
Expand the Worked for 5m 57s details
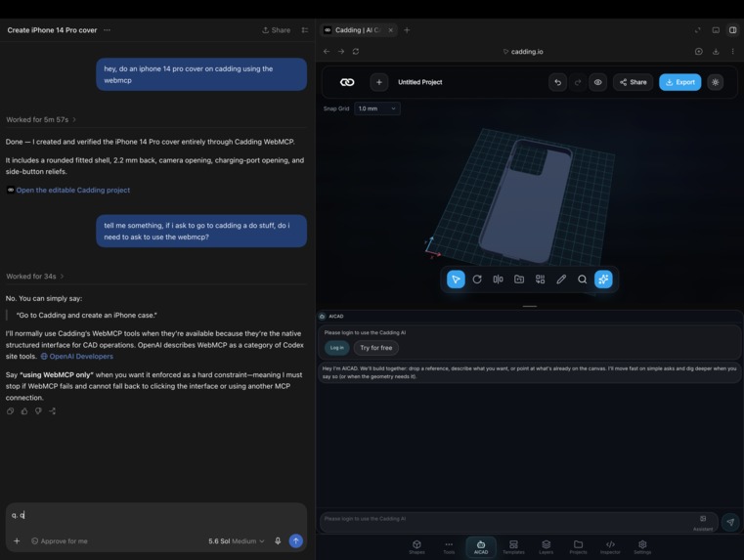[x=41, y=119]
